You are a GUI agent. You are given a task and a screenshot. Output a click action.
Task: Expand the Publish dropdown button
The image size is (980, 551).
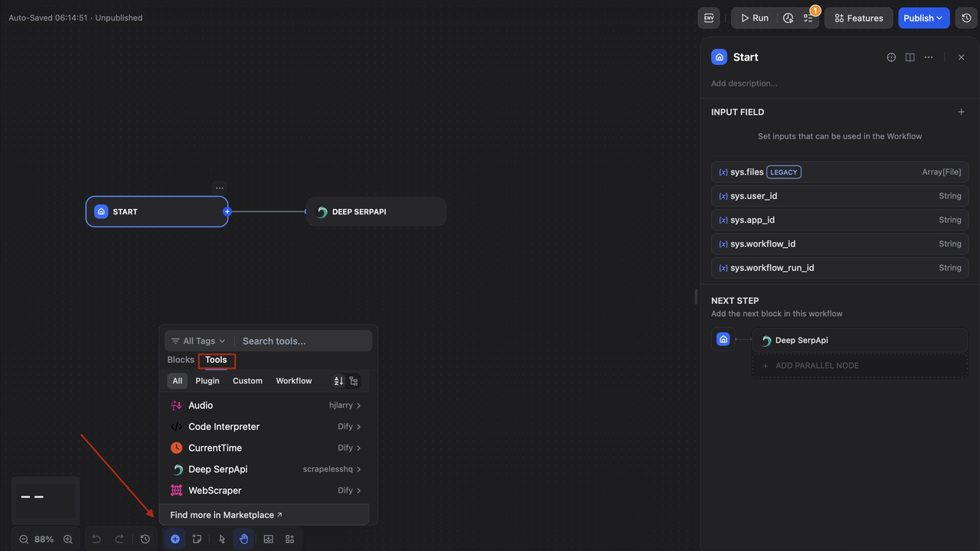(x=923, y=18)
